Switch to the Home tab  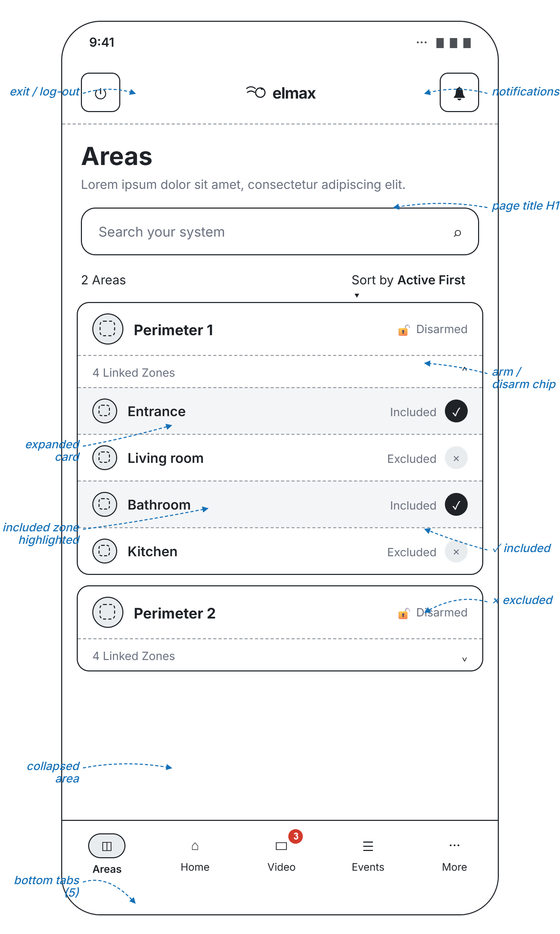click(195, 856)
